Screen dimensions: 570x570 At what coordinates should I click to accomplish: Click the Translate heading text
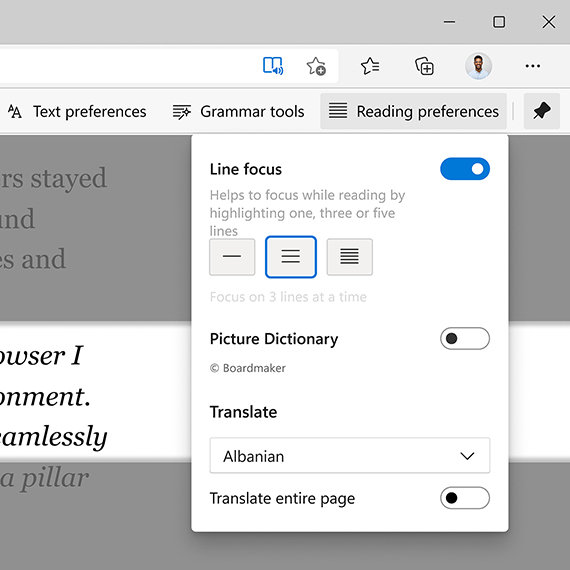tap(243, 412)
